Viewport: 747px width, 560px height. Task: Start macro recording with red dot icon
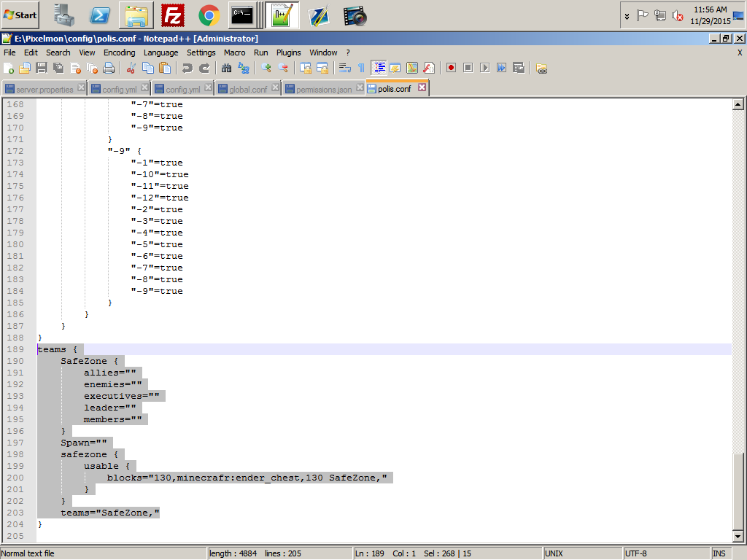(451, 68)
